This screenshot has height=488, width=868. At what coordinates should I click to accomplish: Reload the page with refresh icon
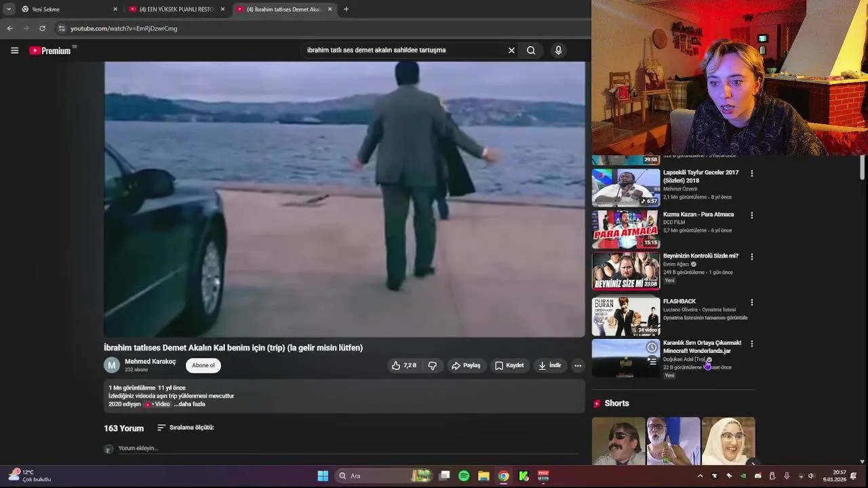pyautogui.click(x=42, y=28)
